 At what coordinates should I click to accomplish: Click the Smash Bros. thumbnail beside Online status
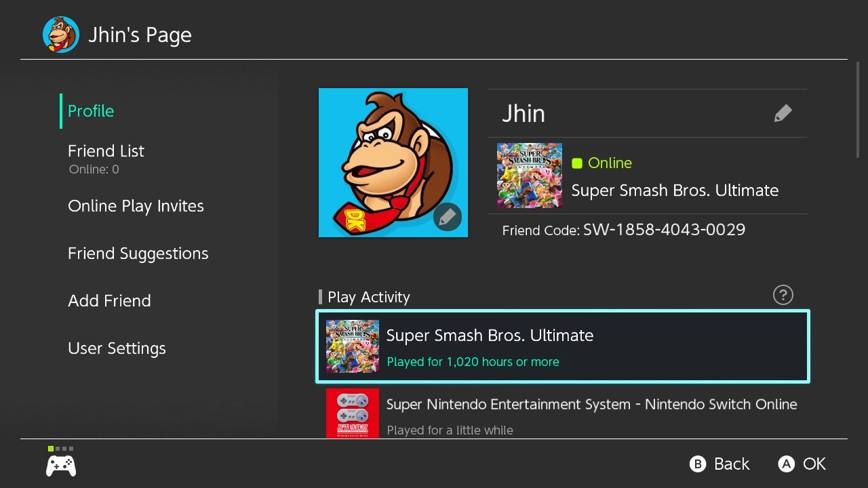tap(530, 176)
